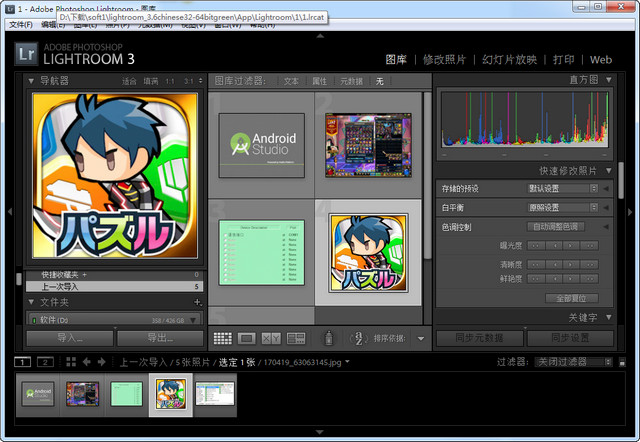Screen dimensions: 640x442
Task: Open 幻灯片放映 module
Action: pos(509,60)
